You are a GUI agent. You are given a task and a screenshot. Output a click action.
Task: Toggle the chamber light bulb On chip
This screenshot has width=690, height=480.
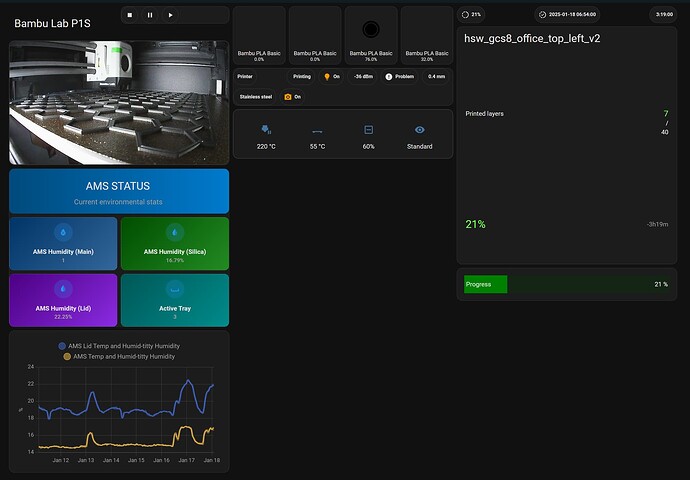(x=332, y=76)
